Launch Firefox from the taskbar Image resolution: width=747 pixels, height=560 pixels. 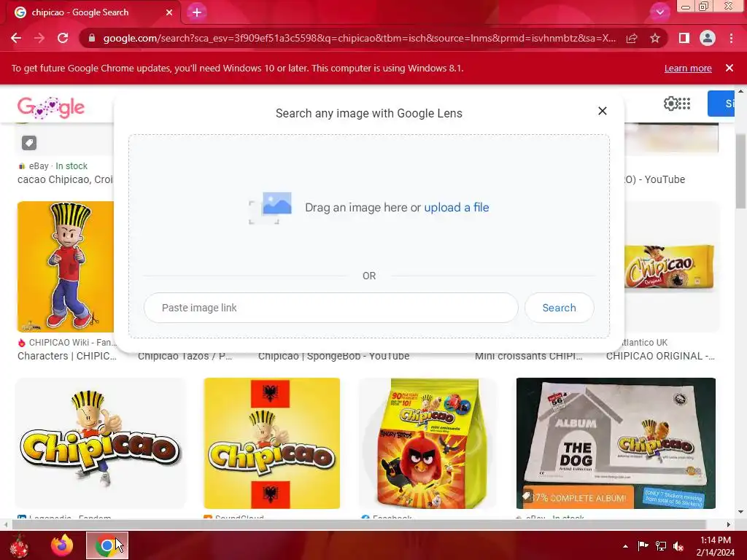(62, 545)
